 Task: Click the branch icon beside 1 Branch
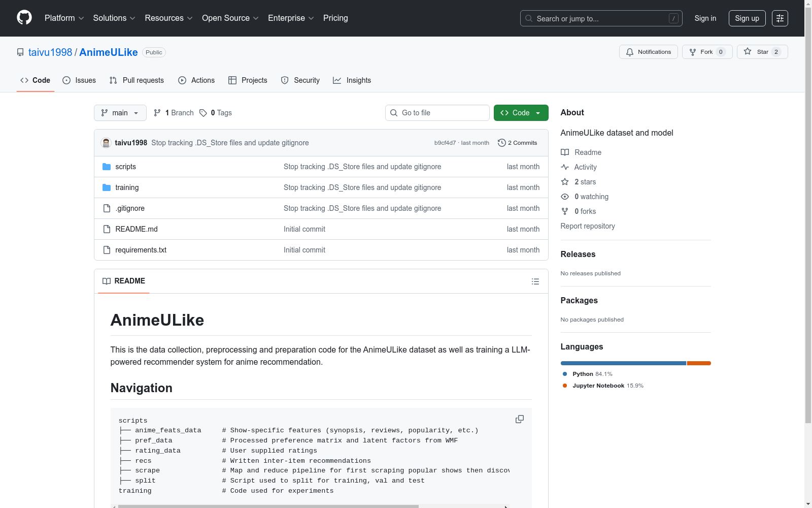click(x=157, y=113)
